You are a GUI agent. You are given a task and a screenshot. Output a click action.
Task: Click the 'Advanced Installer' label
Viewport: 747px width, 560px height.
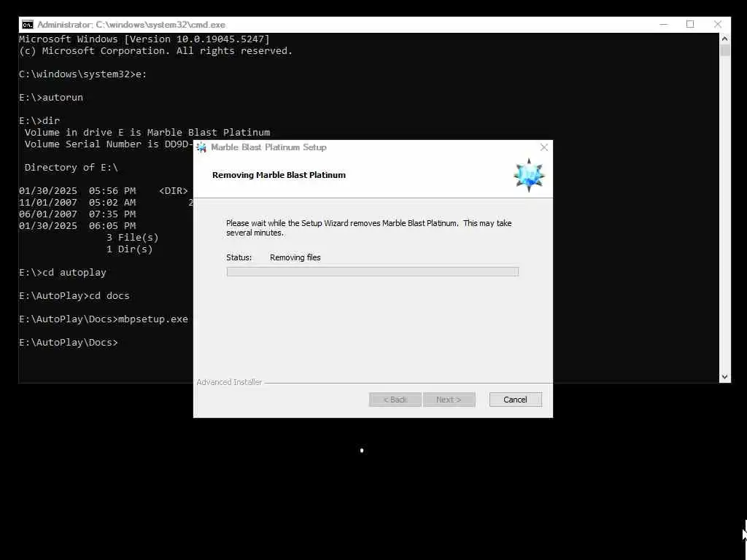(229, 382)
